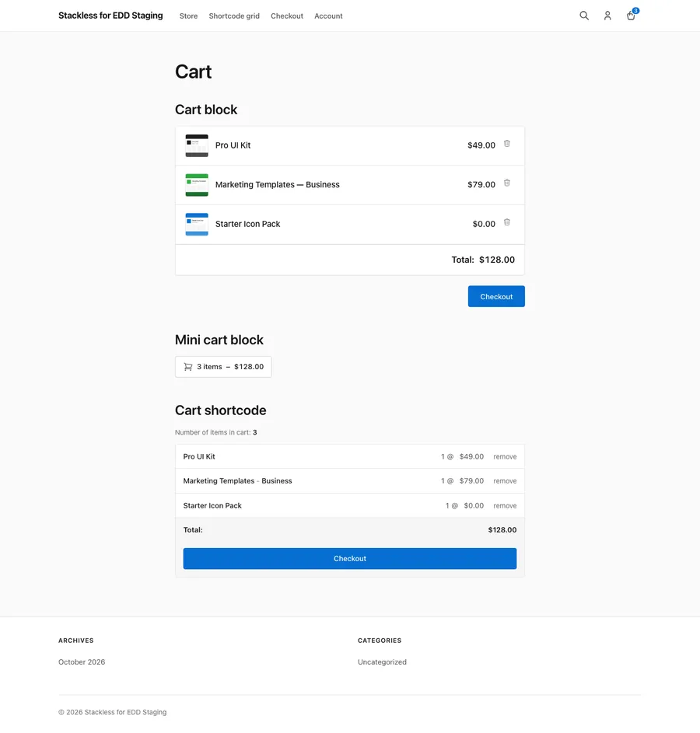Remove Marketing Templates - Business in shortcode
This screenshot has width=700, height=733.
505,481
